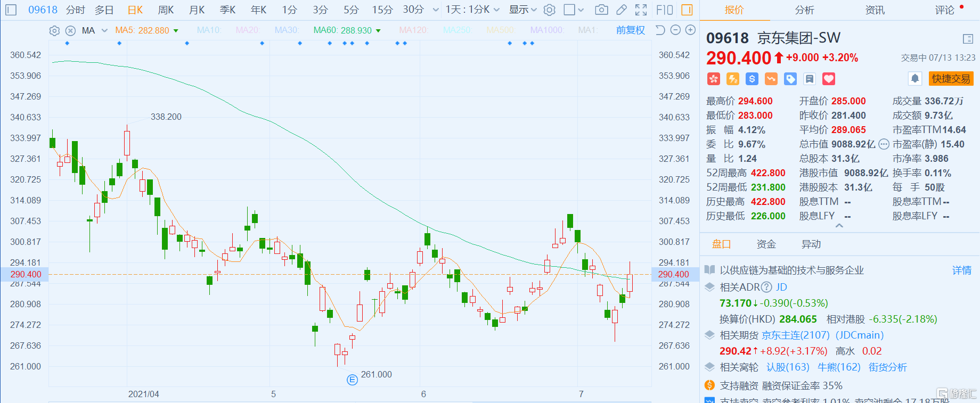
Task: Switch to 异动 abnormal movement tab
Action: tap(811, 244)
